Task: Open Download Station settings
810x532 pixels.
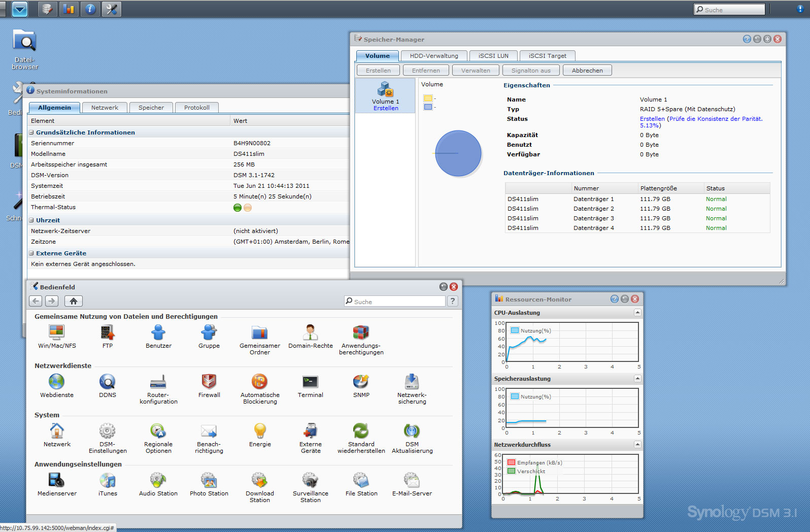Action: [x=260, y=488]
